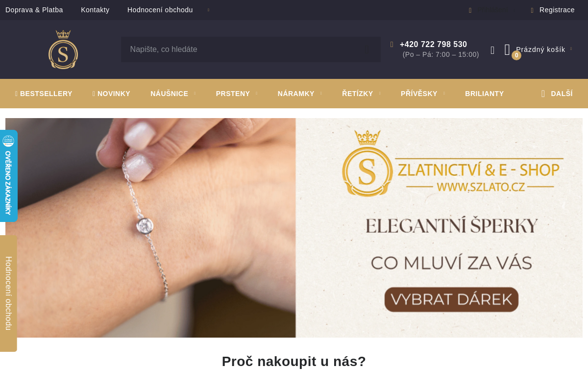
Task: Open the shopping cart icon
Action: point(507,49)
